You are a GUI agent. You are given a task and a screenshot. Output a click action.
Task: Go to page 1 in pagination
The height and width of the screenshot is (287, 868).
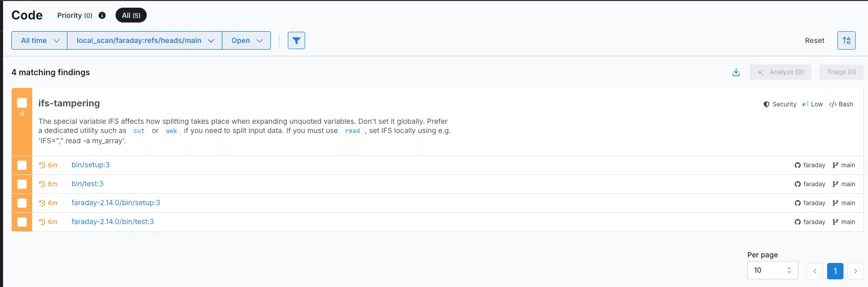click(835, 271)
